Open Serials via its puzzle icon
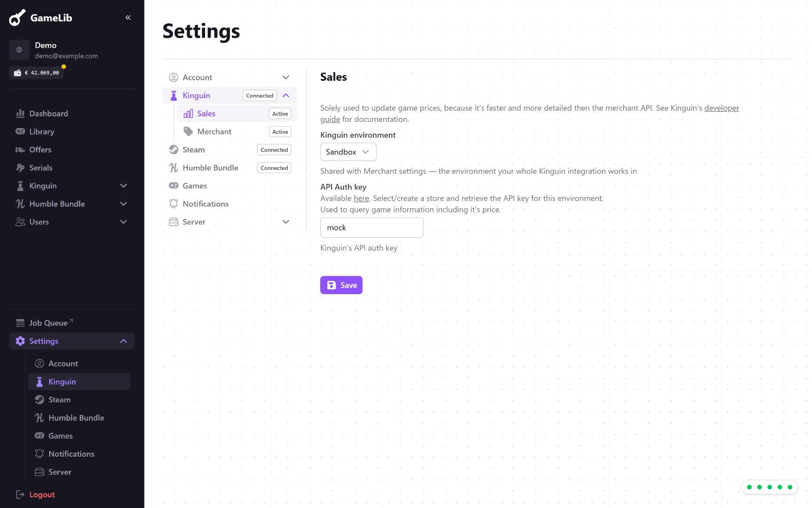This screenshot has width=812, height=508. point(20,168)
